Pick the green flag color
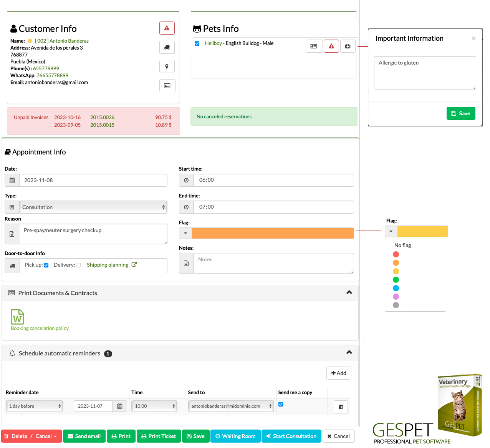Screen dimensions: 490x448 coord(396,280)
